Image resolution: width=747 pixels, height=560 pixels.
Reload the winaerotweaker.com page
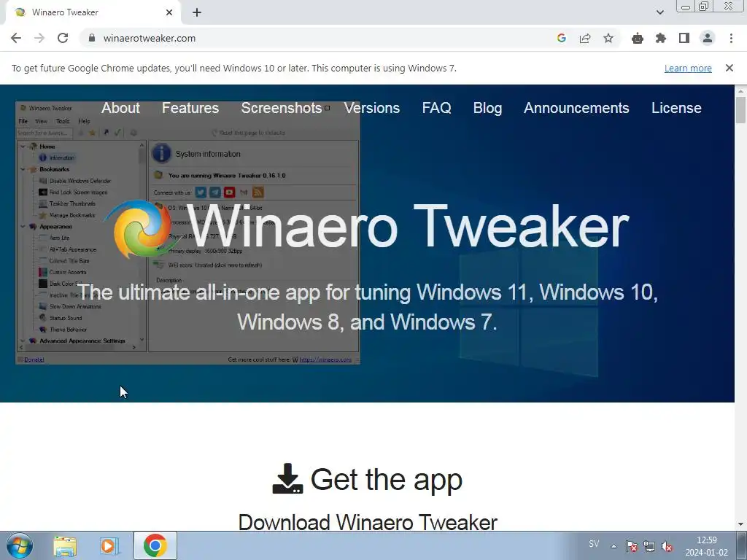tap(63, 38)
